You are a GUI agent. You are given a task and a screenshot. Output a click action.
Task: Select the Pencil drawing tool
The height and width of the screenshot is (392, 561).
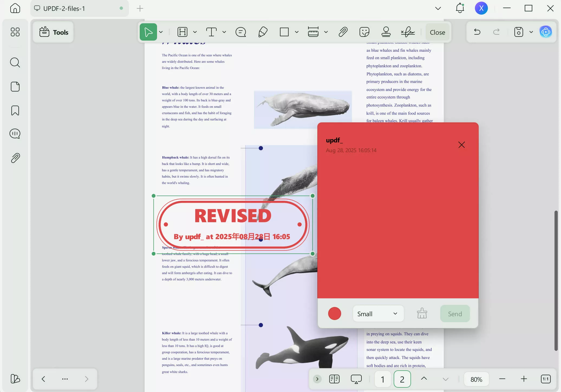tap(263, 32)
